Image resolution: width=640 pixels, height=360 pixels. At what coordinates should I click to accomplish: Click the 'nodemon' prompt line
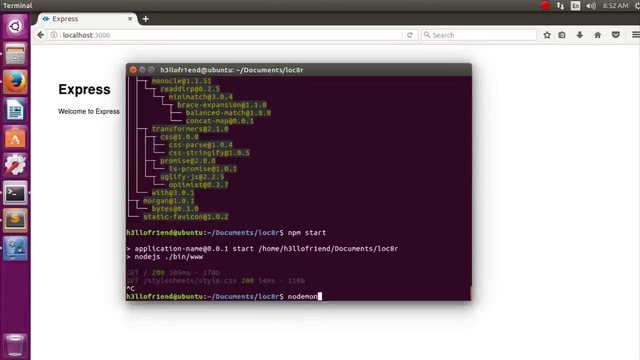[224, 296]
